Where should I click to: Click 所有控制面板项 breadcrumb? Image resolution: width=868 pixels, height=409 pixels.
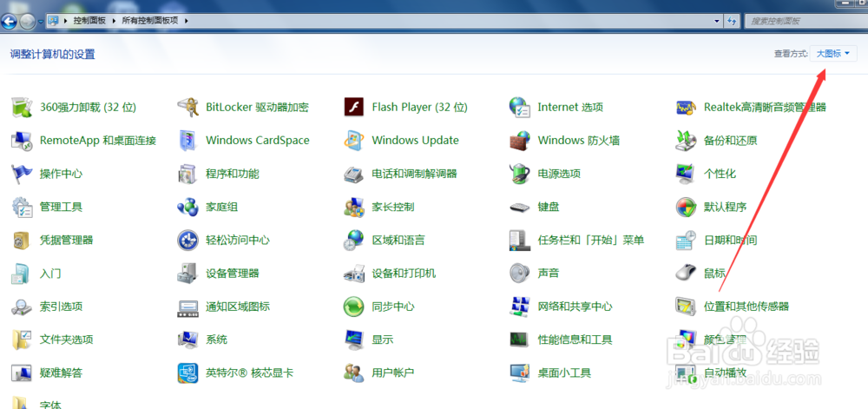(x=152, y=21)
